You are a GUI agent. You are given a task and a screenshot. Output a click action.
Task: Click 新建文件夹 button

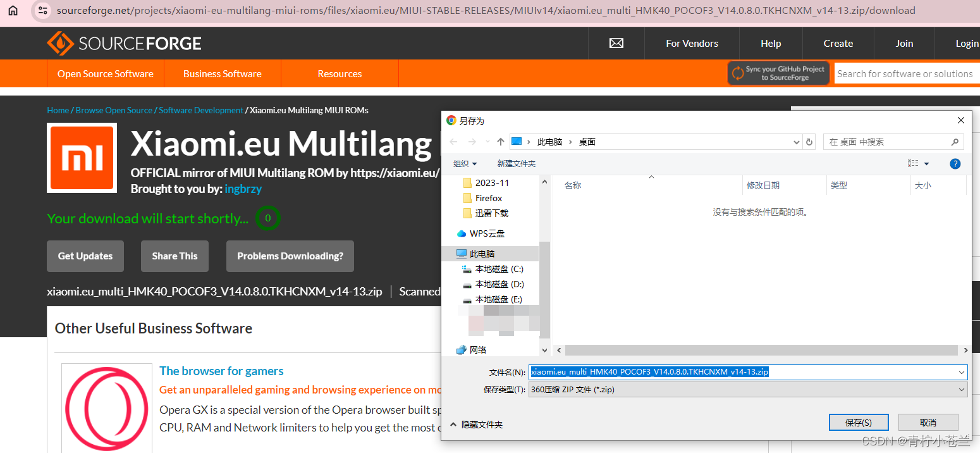516,163
